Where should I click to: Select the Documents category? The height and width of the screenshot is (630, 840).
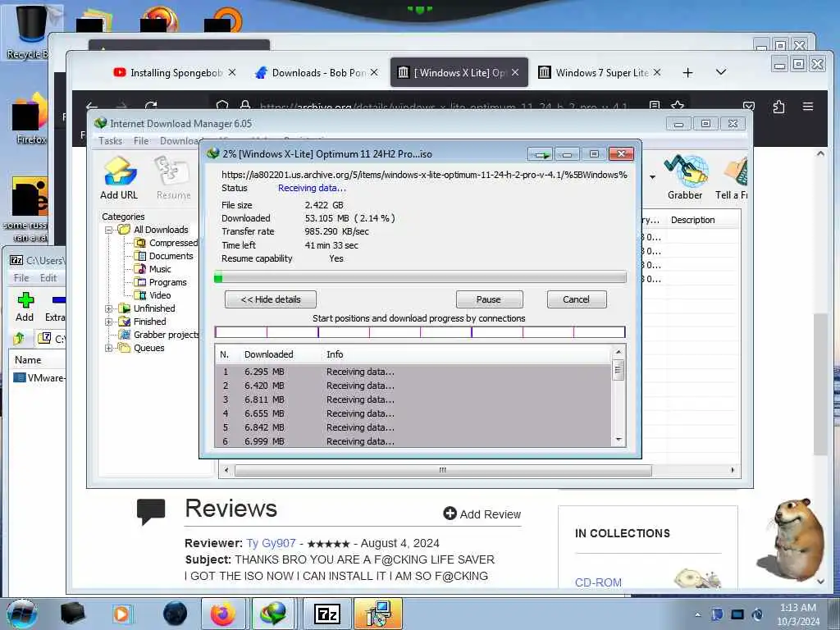click(x=164, y=256)
